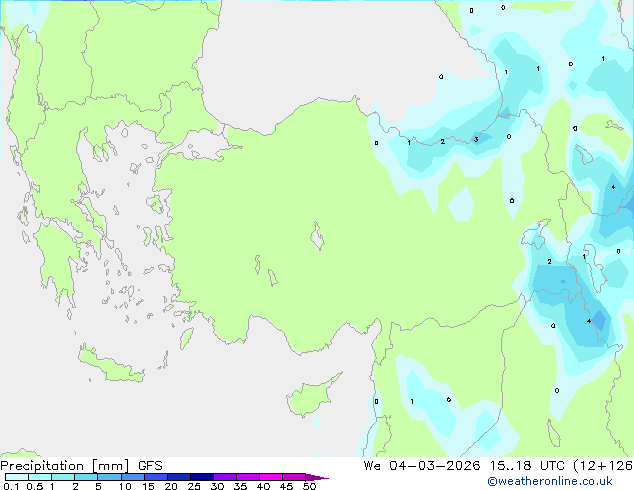Screen dimensions: 634x490
Task: Click the 'We 04-03-2026 15..18 UTC' date label
Action: coord(464,466)
